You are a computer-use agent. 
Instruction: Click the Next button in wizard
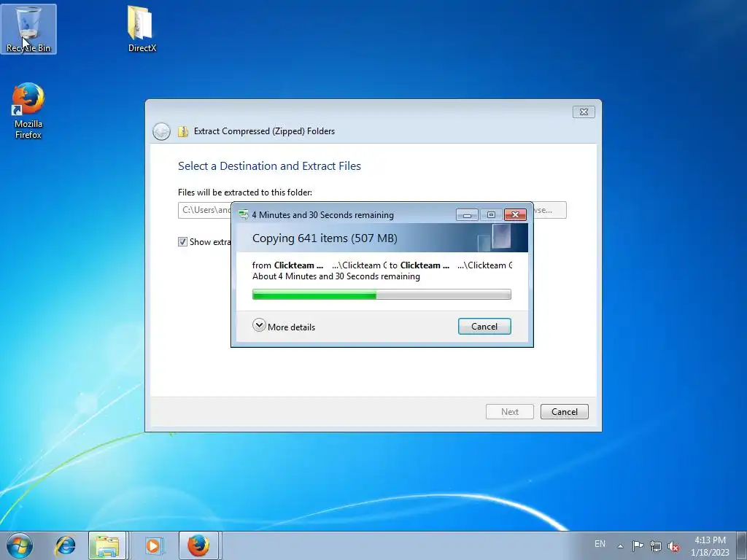pos(510,412)
